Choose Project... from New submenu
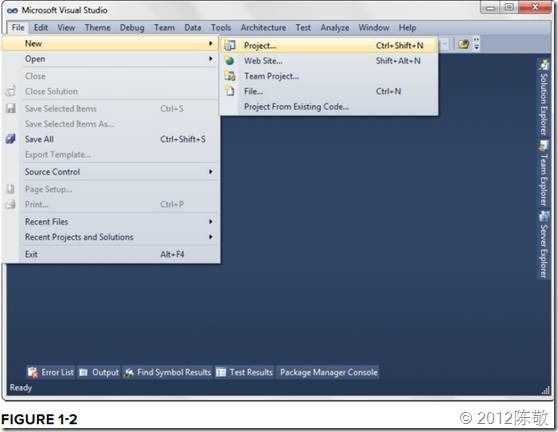The width and height of the screenshot is (558, 432). point(329,45)
